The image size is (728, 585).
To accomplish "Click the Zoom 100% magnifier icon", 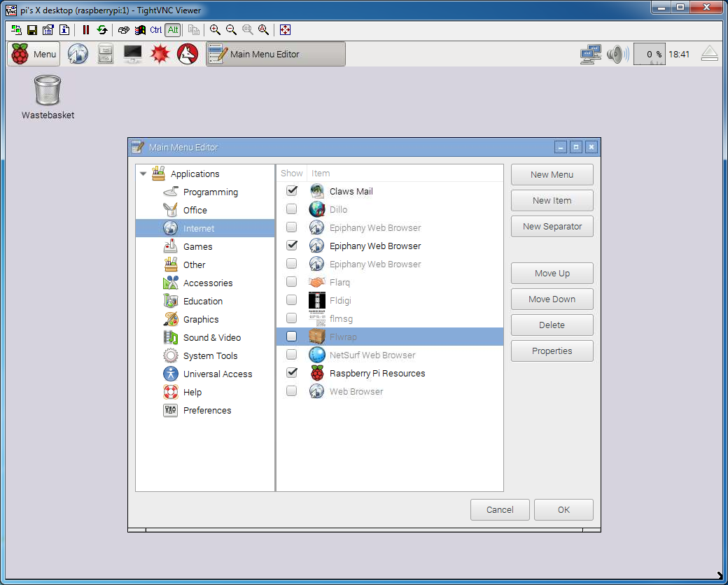I will point(248,30).
